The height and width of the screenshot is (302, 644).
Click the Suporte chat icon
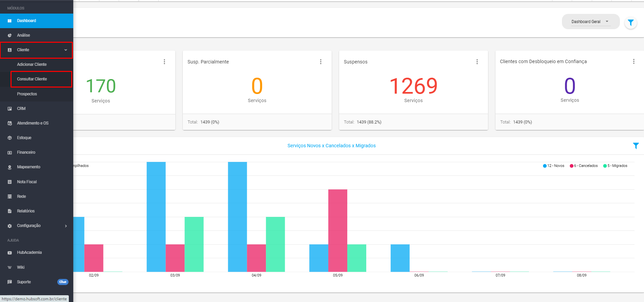tap(9, 282)
